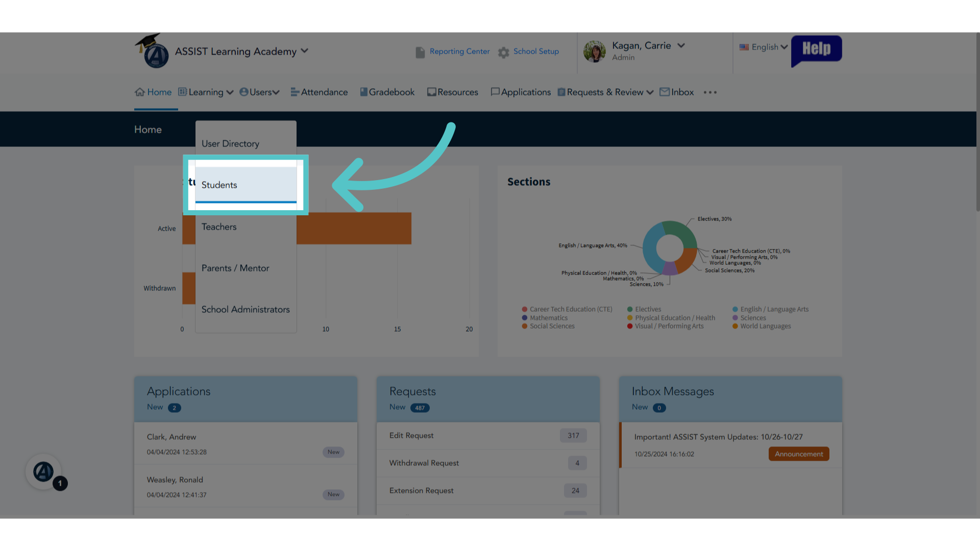Open the Withdrawal Request row

[488, 463]
